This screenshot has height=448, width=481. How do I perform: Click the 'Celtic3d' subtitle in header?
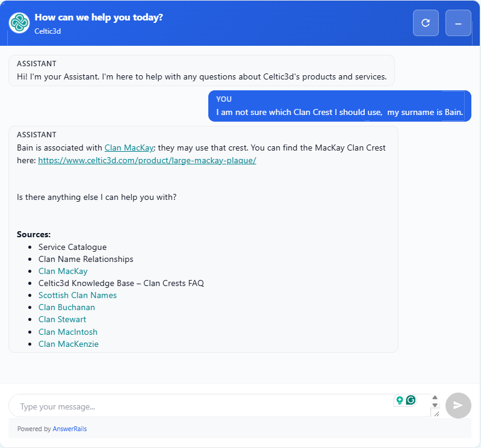(48, 31)
